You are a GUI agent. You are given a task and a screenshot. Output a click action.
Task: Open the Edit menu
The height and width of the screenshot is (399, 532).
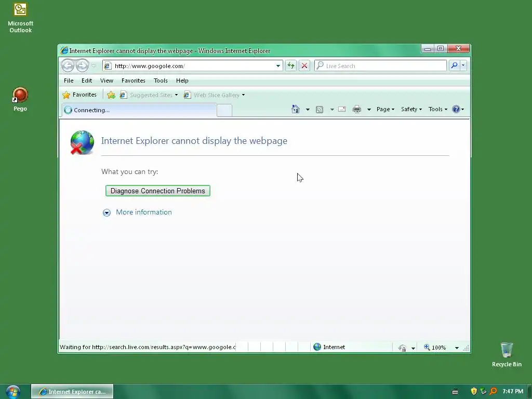point(87,81)
